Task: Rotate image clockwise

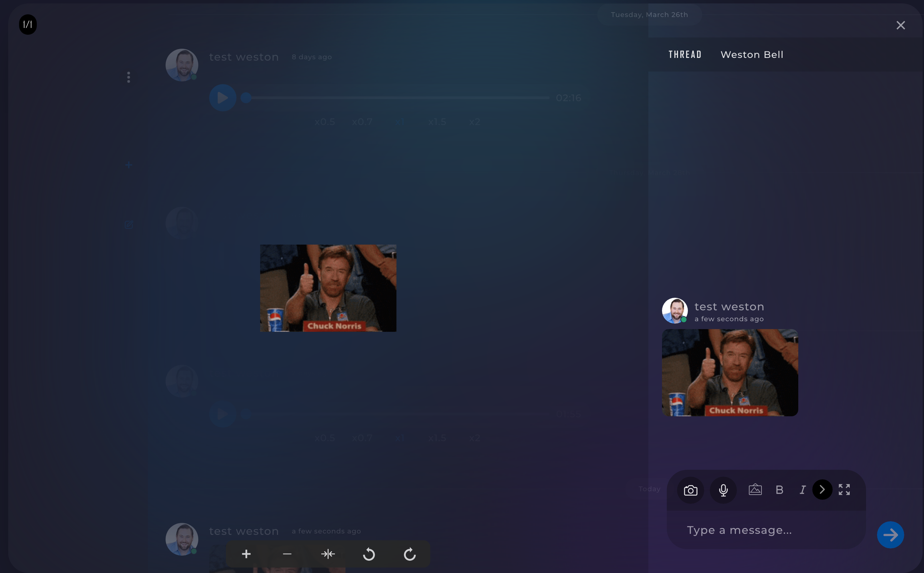Action: (x=410, y=554)
